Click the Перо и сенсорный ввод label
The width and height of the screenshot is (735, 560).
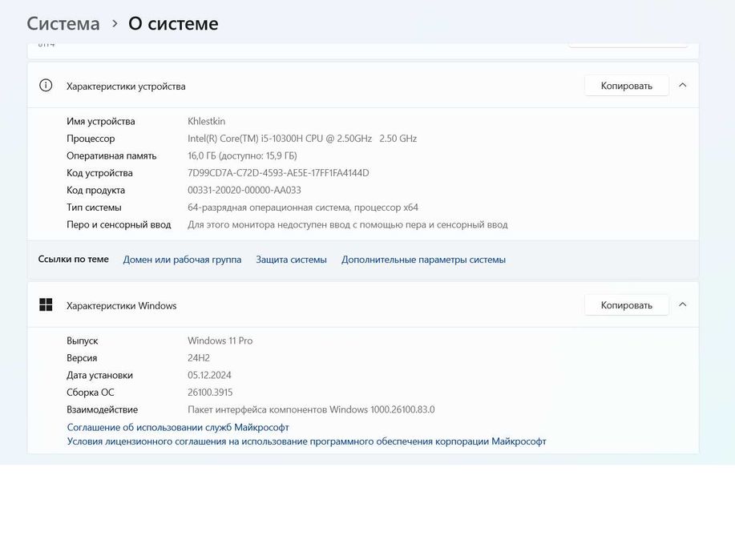[x=119, y=225]
